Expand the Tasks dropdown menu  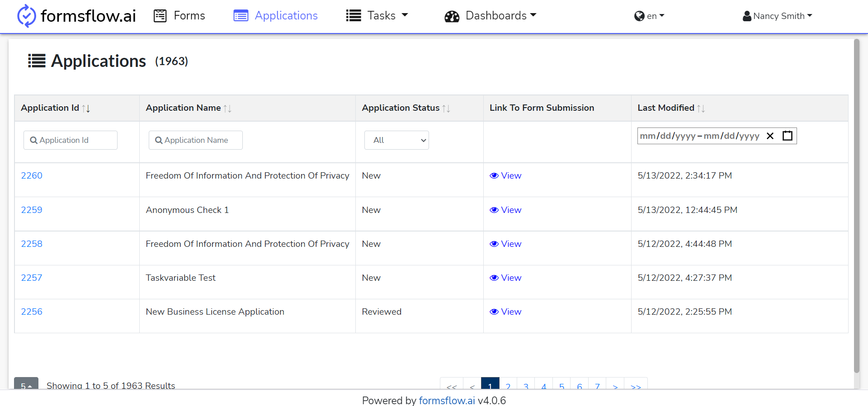pyautogui.click(x=377, y=16)
